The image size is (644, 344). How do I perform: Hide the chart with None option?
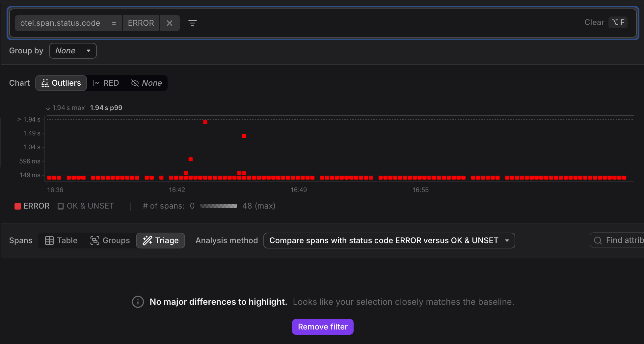[147, 83]
